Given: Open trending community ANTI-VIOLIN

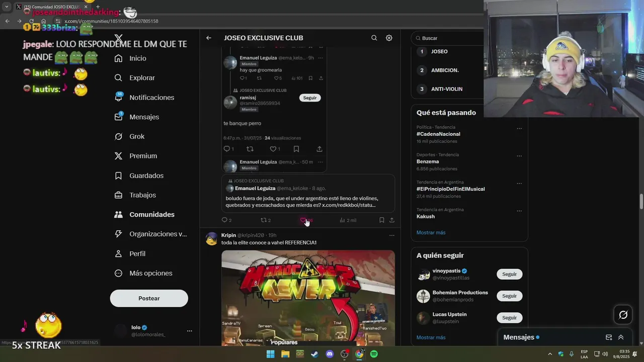Looking at the screenshot, I should (x=447, y=89).
